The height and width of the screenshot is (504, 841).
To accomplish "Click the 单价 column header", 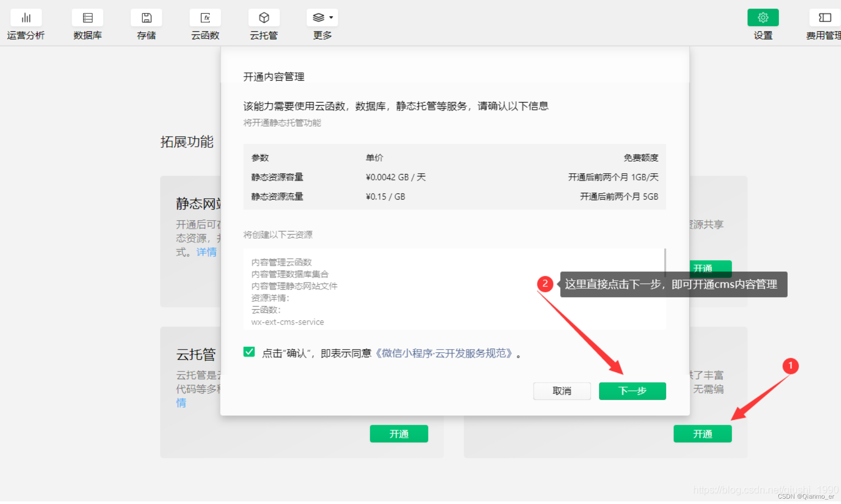I will point(374,158).
